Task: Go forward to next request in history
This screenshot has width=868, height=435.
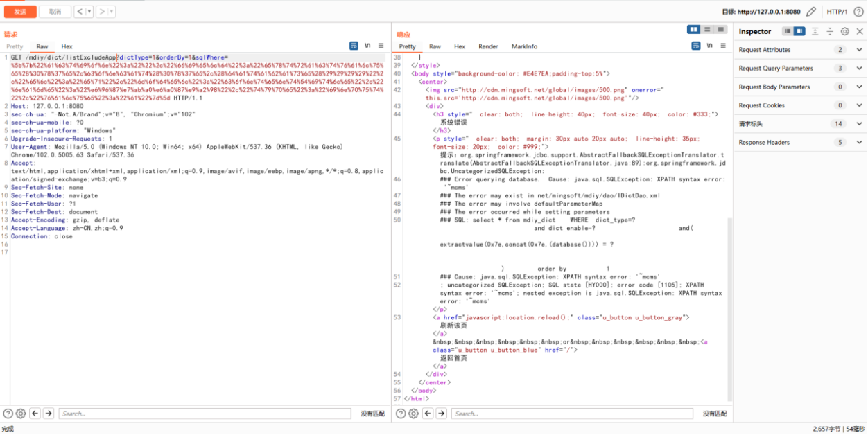Action: [102, 12]
